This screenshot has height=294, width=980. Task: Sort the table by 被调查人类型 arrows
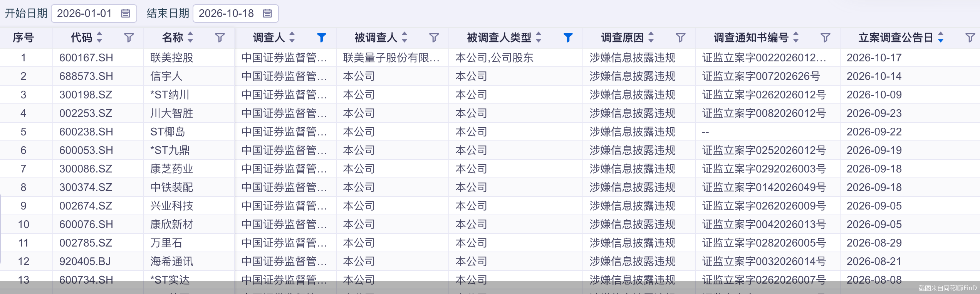pos(539,37)
